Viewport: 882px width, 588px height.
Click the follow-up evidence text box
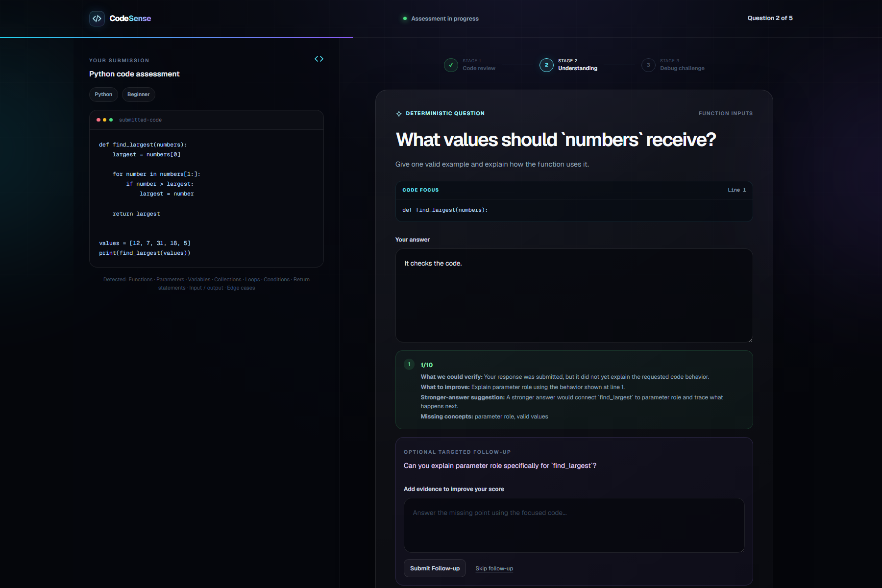[574, 525]
